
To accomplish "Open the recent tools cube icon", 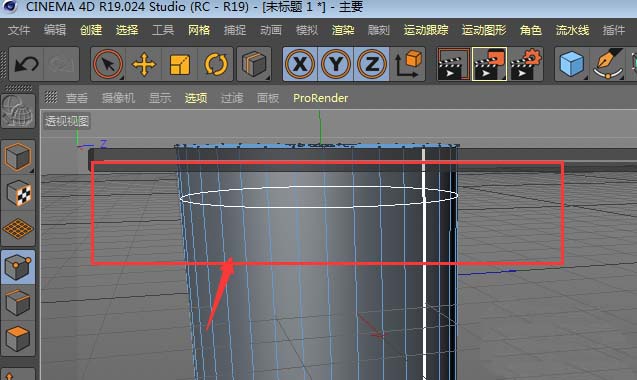I will click(x=254, y=64).
